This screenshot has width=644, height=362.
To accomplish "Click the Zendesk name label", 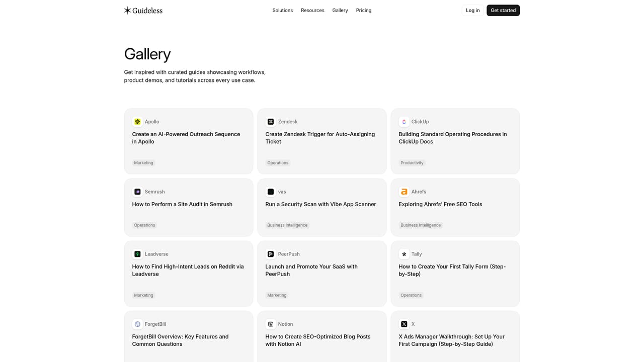I will pyautogui.click(x=288, y=122).
